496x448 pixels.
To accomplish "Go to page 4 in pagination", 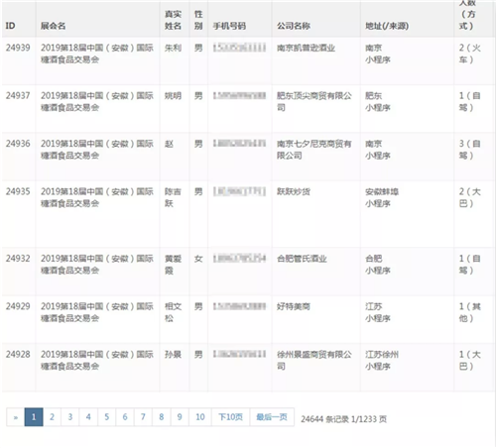I will [x=88, y=417].
